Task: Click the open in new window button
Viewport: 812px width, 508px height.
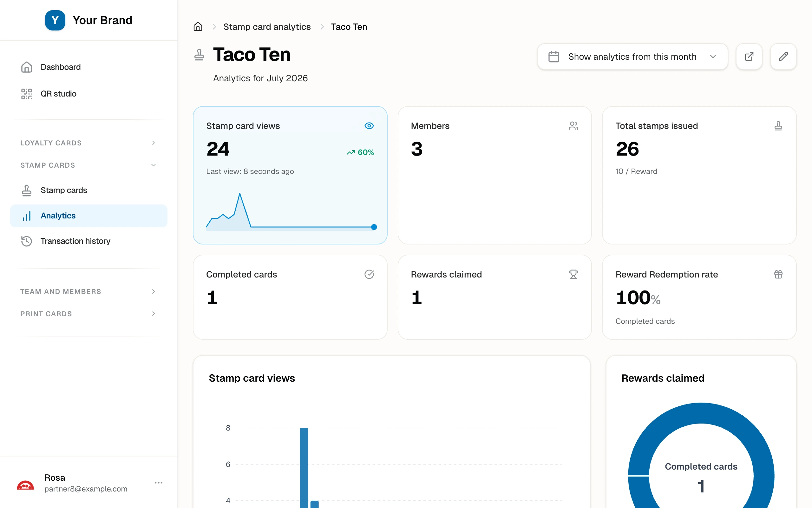Action: 749,57
